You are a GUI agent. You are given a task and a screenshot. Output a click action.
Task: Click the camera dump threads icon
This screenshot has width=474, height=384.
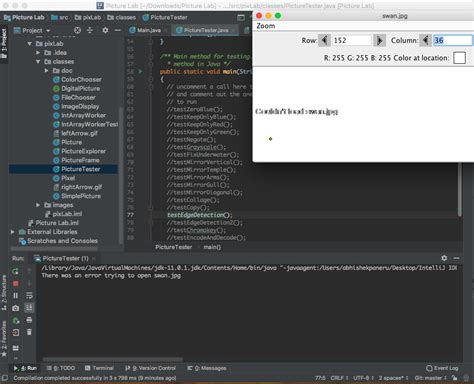[15, 308]
